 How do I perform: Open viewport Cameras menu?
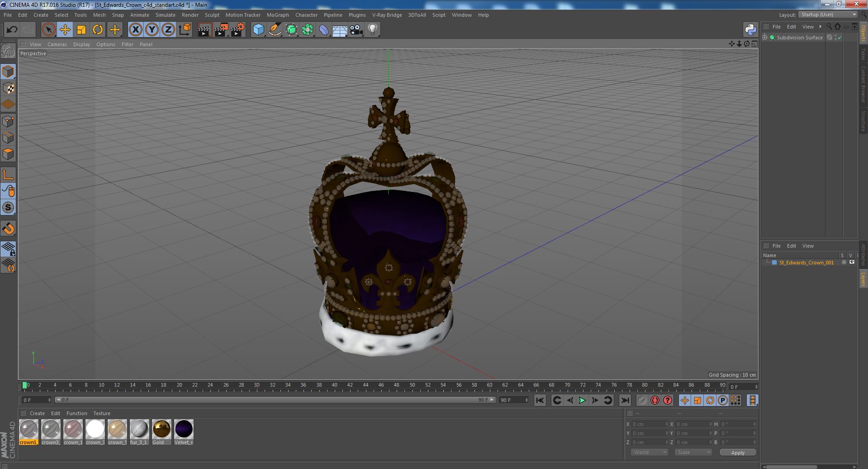(x=57, y=44)
